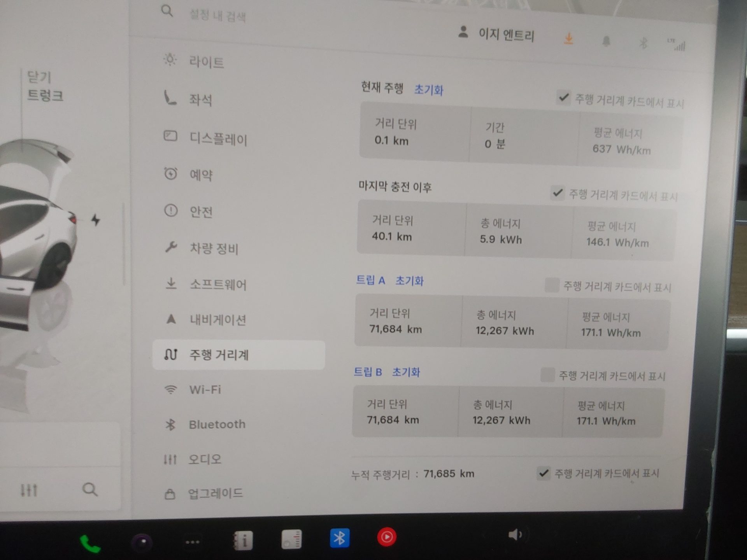Open the energy graph app icon
Screen dimensions: 747x560
[291, 539]
